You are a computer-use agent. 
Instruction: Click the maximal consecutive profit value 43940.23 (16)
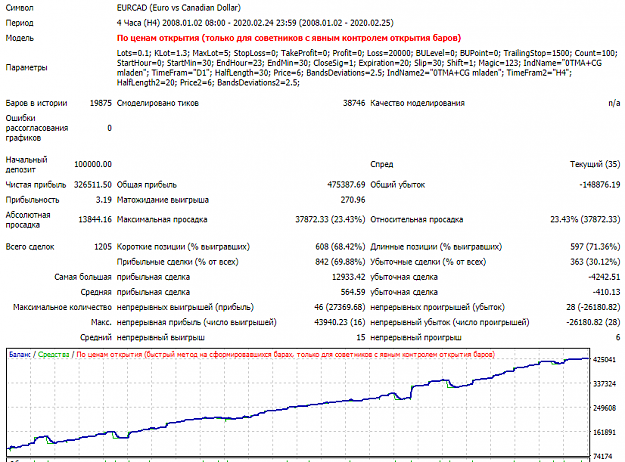point(340,322)
